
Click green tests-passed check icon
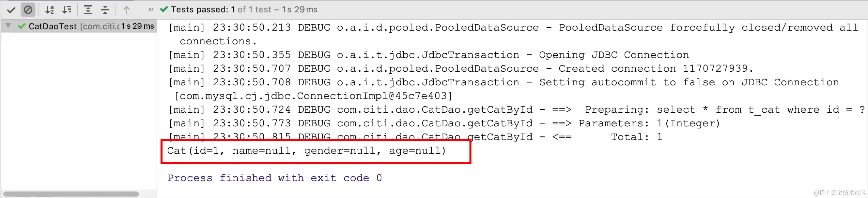click(x=164, y=9)
